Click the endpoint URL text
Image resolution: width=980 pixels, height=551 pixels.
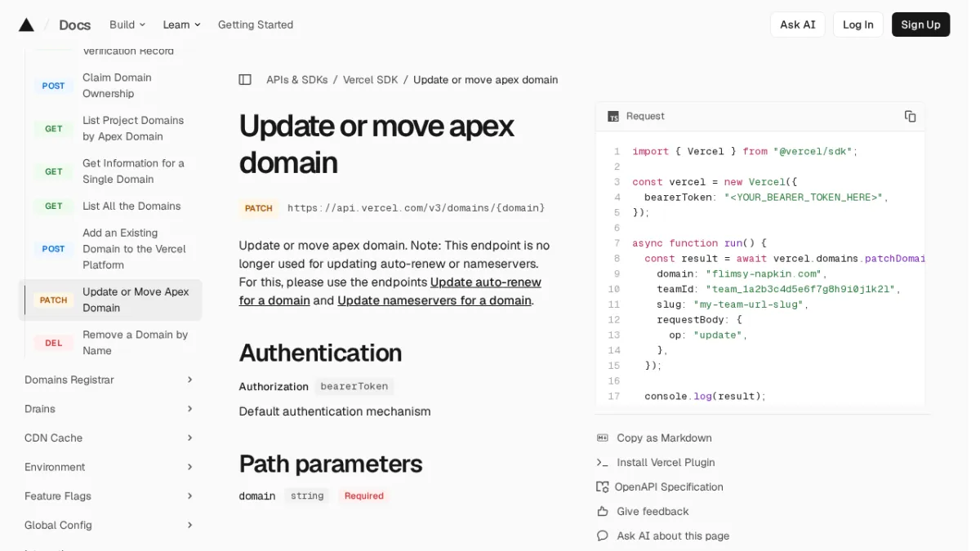tap(416, 208)
